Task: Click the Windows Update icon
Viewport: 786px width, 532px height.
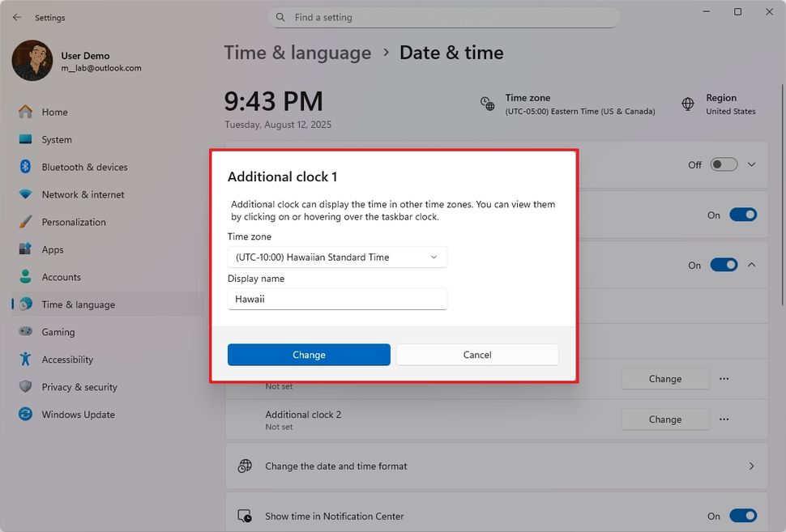Action: [26, 415]
